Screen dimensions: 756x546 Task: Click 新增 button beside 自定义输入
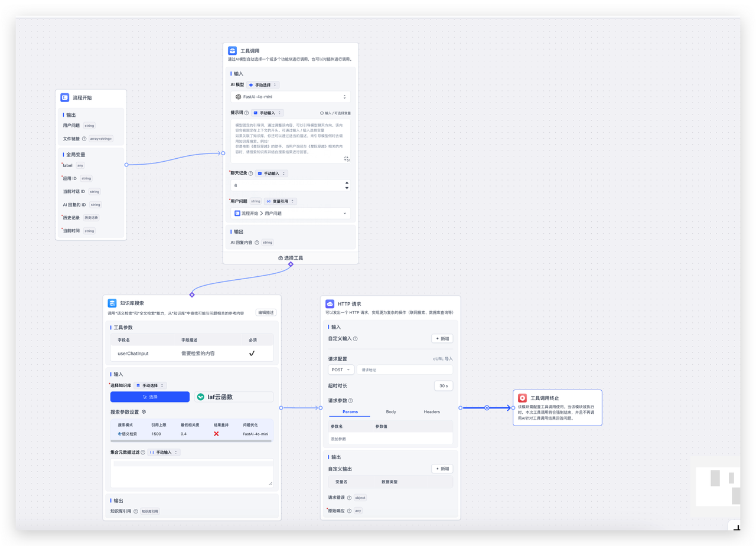(x=442, y=339)
